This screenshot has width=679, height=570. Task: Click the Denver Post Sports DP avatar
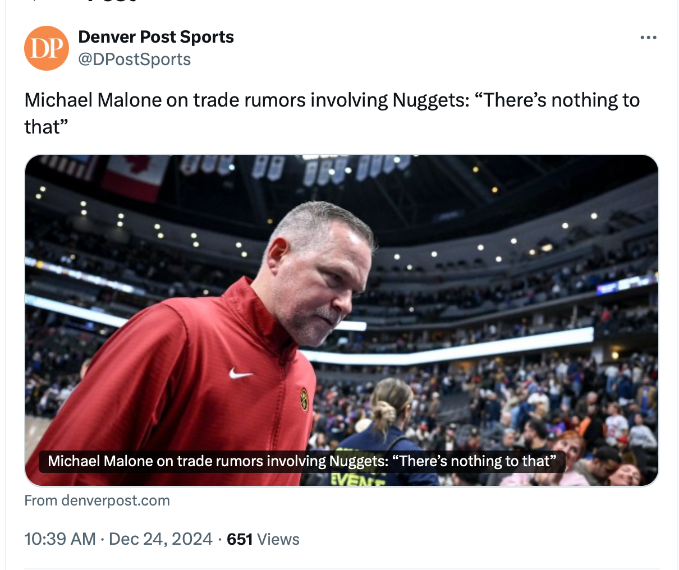click(x=46, y=48)
